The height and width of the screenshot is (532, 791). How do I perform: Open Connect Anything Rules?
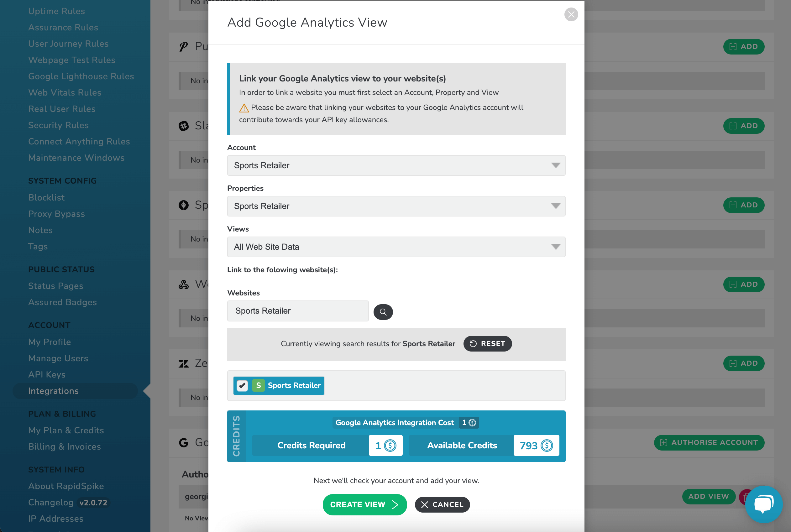(x=79, y=141)
